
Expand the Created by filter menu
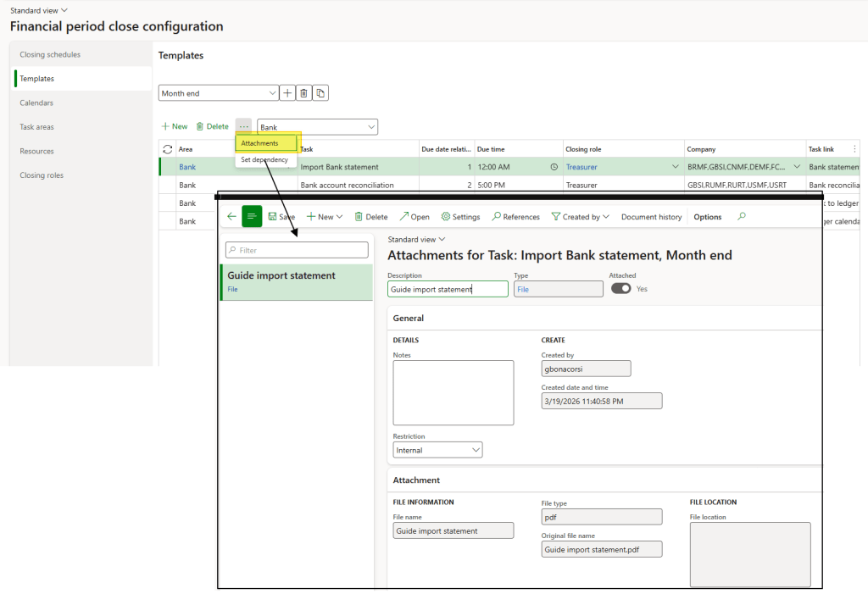[x=581, y=217]
